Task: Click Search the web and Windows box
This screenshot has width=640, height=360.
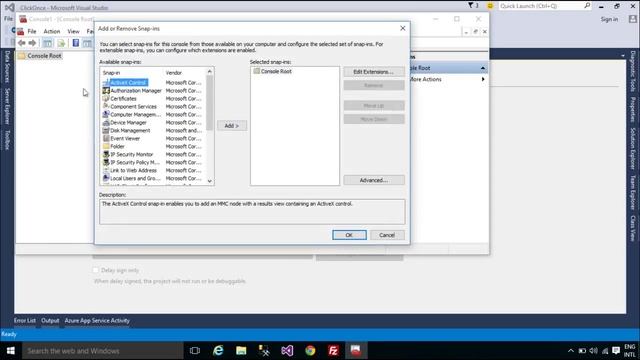Action: [x=103, y=351]
